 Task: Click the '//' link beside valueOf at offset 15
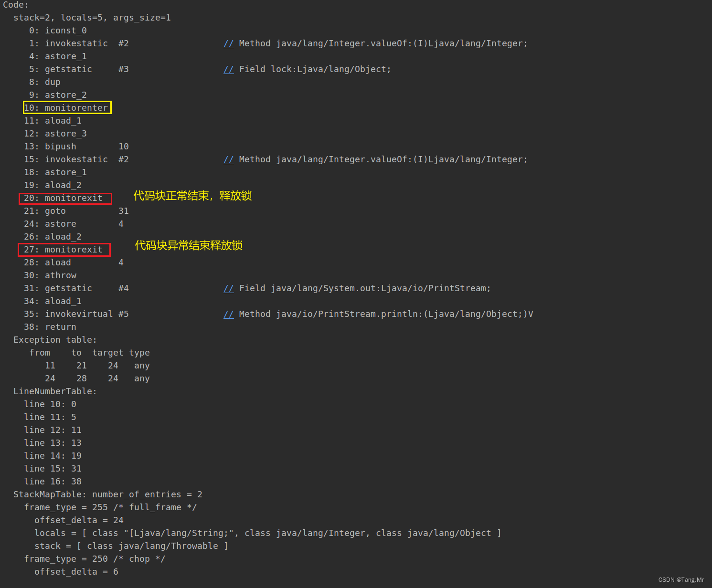[229, 159]
